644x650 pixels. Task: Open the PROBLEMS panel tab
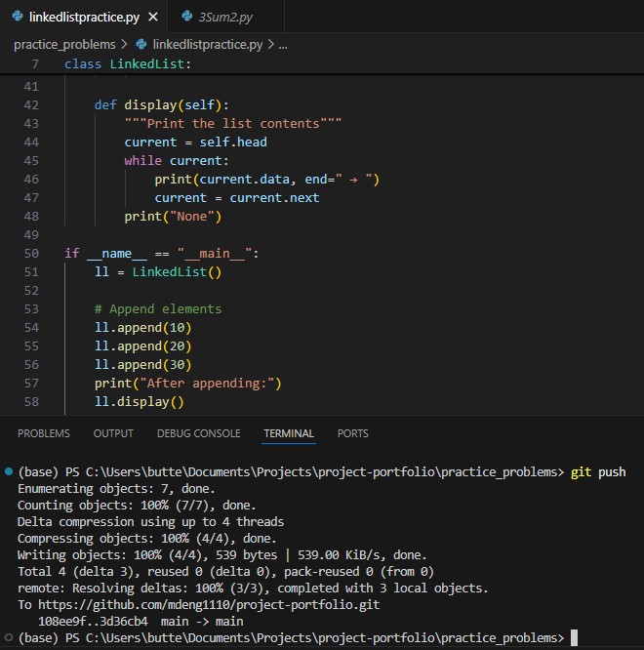(x=44, y=433)
